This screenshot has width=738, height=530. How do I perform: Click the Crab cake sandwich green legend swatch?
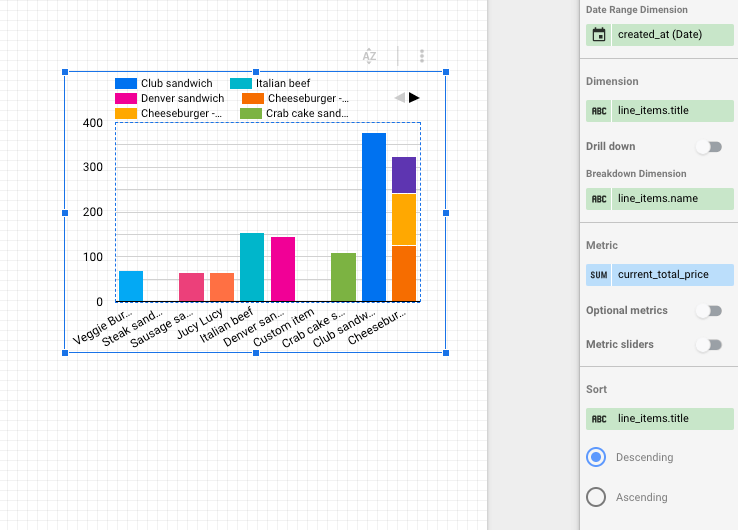coord(251,114)
